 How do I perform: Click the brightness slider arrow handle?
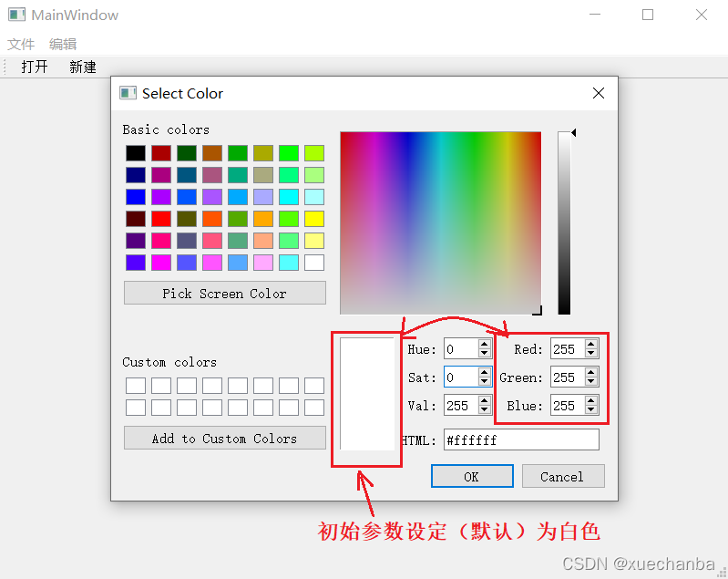[574, 133]
